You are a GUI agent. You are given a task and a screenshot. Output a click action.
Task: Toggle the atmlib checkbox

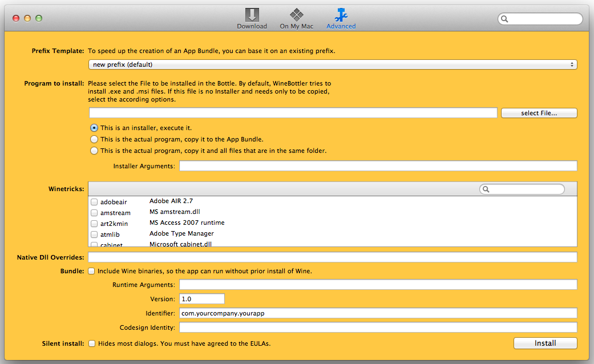pos(94,234)
